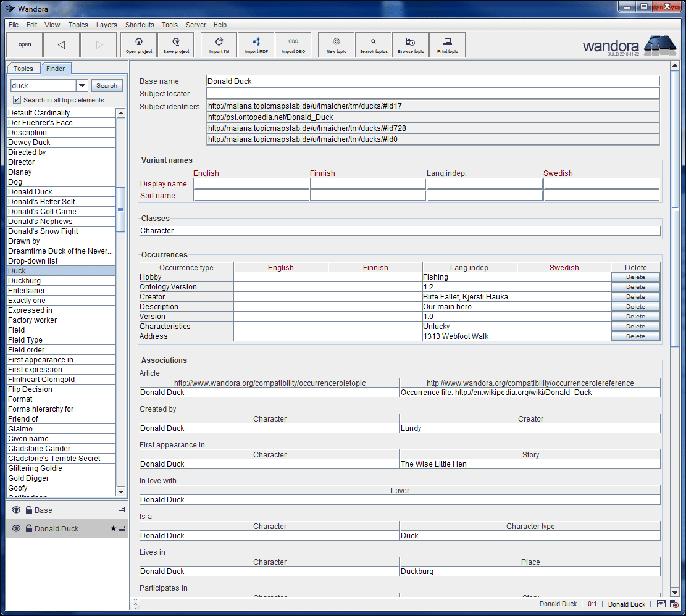Open the Topics menu
Viewport: 686px width, 616px height.
(x=78, y=25)
